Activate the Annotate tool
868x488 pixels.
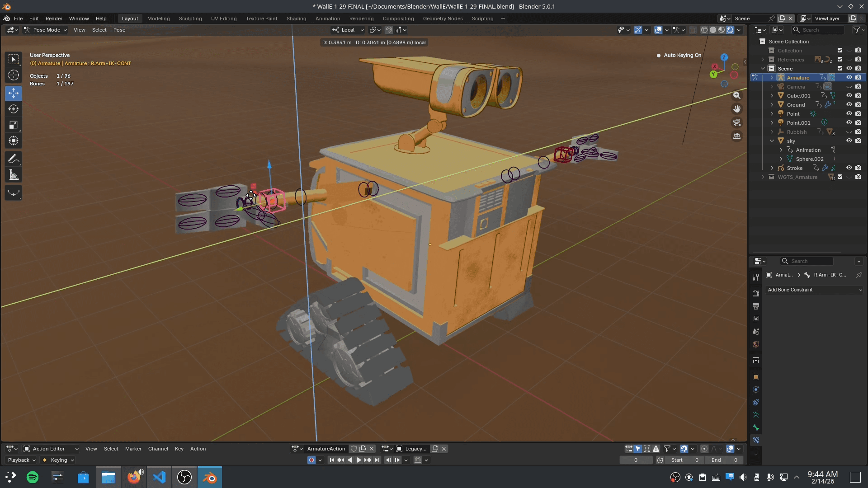[14, 159]
